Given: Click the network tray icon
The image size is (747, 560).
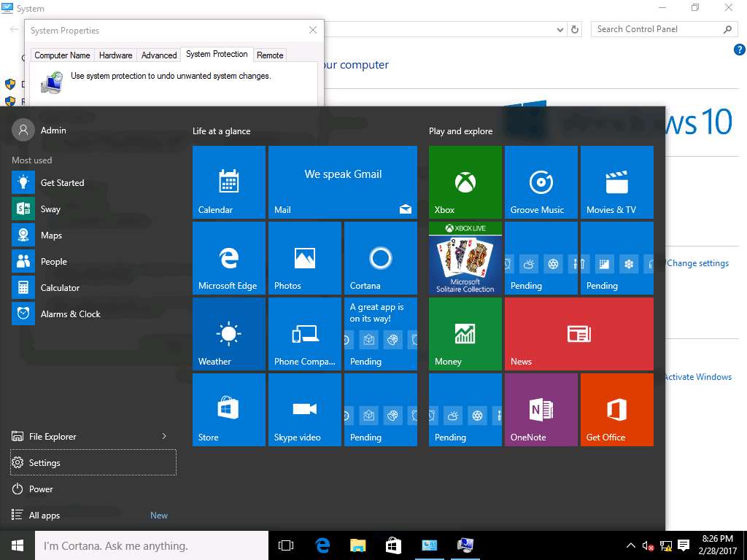Looking at the screenshot, I should pyautogui.click(x=665, y=545).
